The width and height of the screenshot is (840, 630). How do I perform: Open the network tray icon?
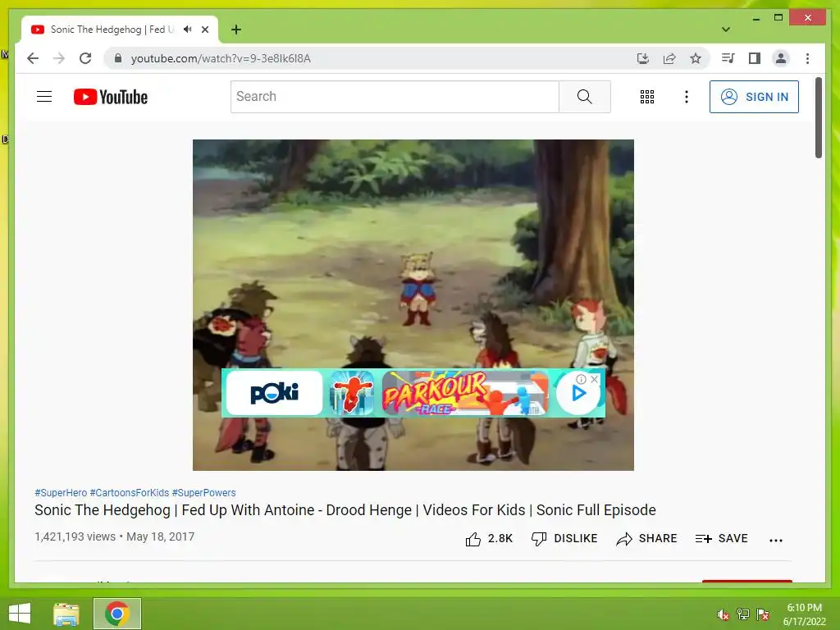coord(743,614)
